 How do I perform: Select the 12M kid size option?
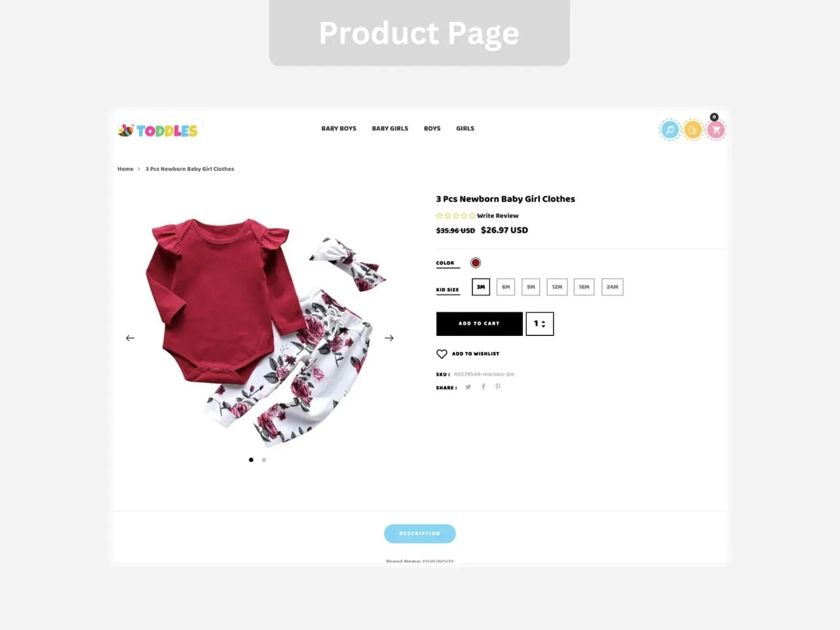coord(557,287)
